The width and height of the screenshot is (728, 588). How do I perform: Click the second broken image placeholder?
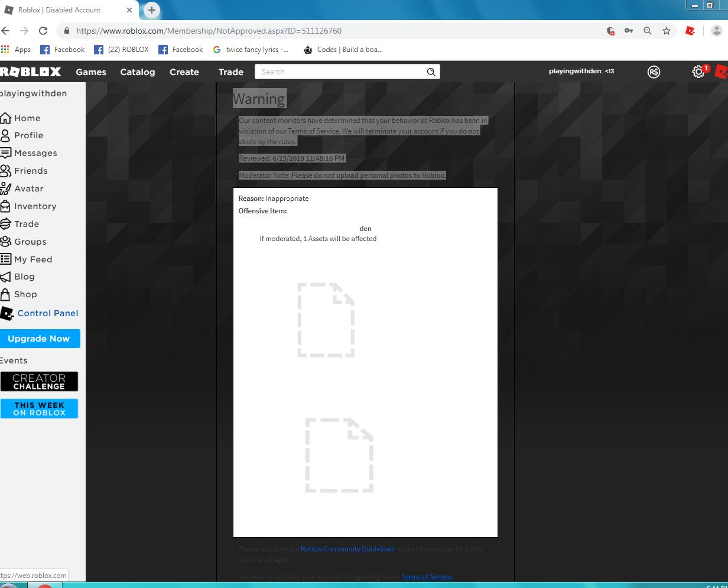339,455
